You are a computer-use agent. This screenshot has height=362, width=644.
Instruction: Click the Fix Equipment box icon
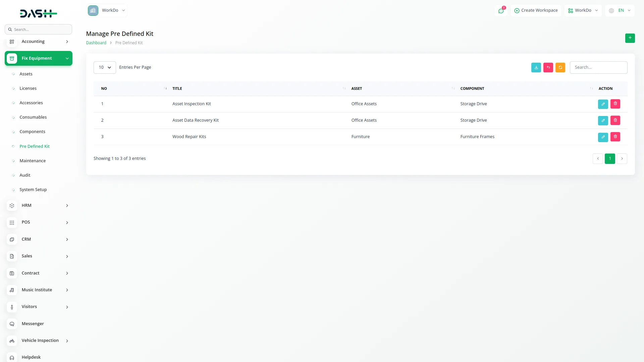tap(12, 58)
